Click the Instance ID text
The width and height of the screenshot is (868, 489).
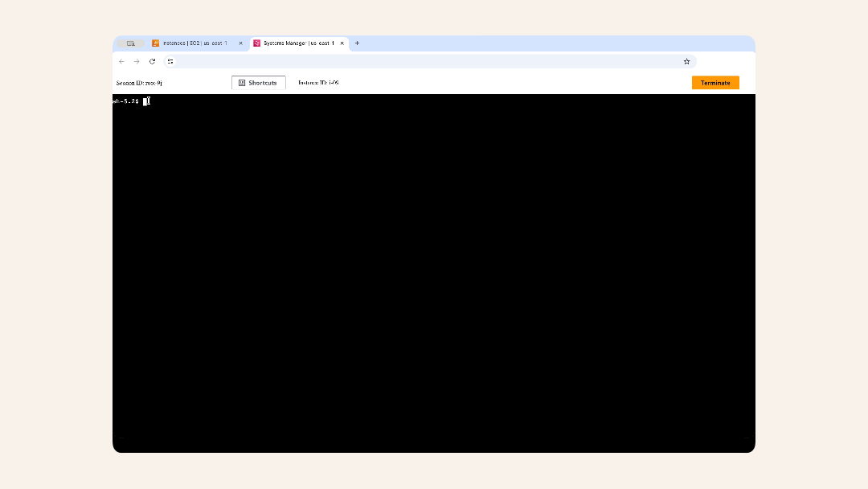318,82
